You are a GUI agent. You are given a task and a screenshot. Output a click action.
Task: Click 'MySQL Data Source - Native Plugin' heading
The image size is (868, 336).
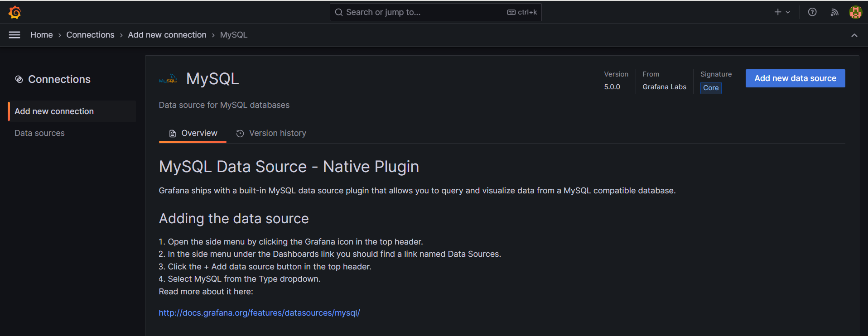pyautogui.click(x=289, y=167)
